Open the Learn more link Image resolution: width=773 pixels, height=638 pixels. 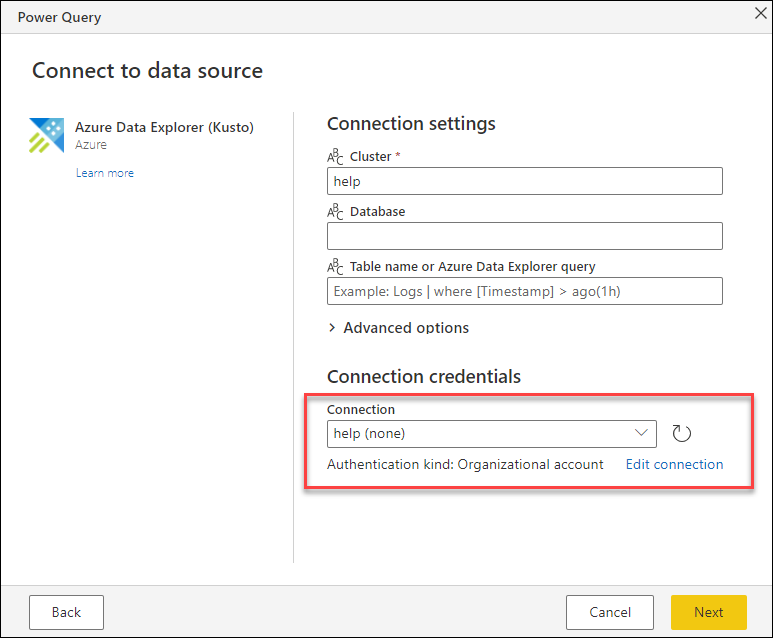[104, 173]
